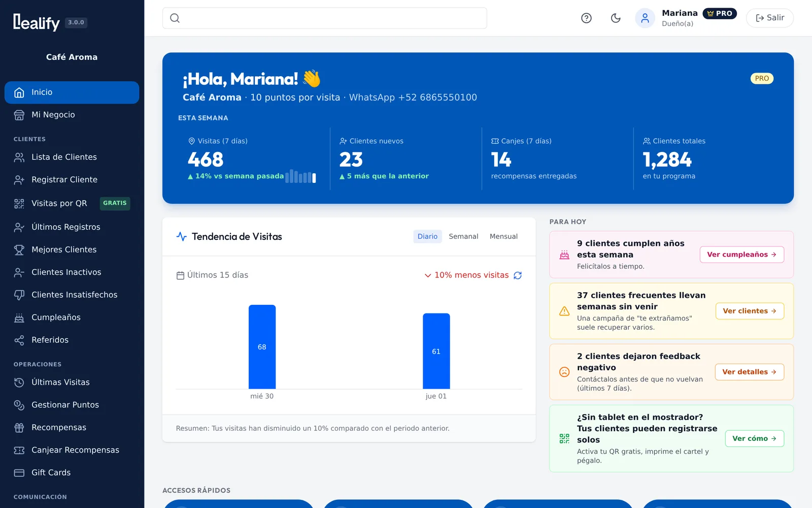Go to Lista de Clientes

click(x=72, y=157)
